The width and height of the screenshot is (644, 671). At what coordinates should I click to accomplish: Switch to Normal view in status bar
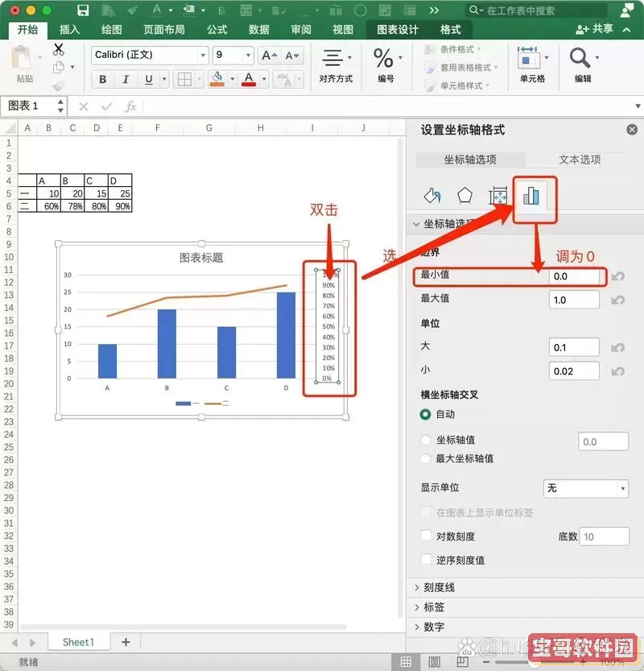tap(406, 662)
